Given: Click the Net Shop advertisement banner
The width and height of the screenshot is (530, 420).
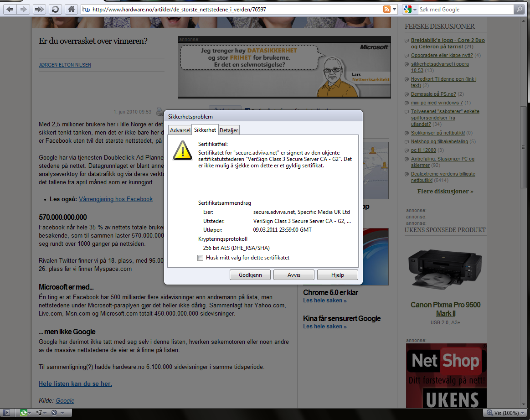Looking at the screenshot, I should [x=446, y=376].
